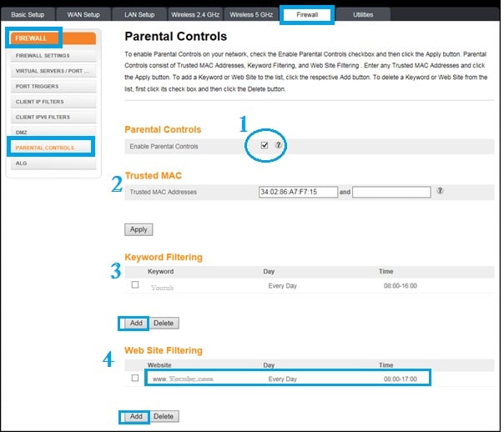Open the Basic Setup tab
Image resolution: width=504 pixels, height=432 pixels.
tap(30, 15)
